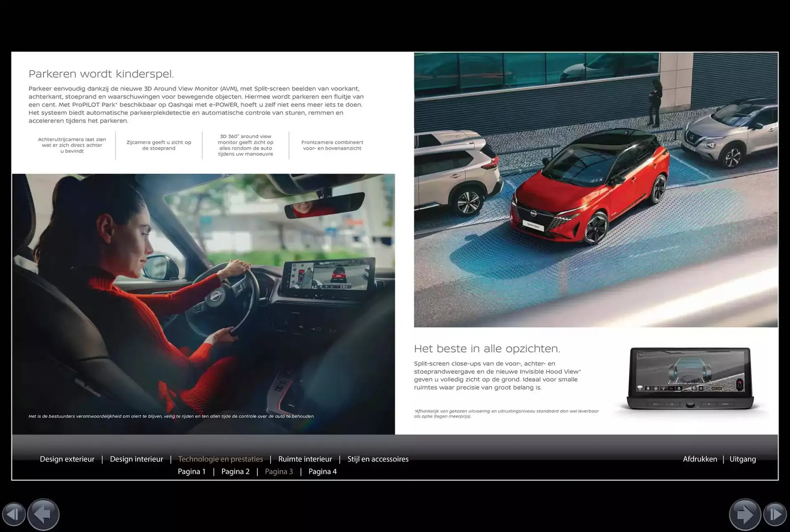Click Afdrukken to print the brochure

point(700,459)
